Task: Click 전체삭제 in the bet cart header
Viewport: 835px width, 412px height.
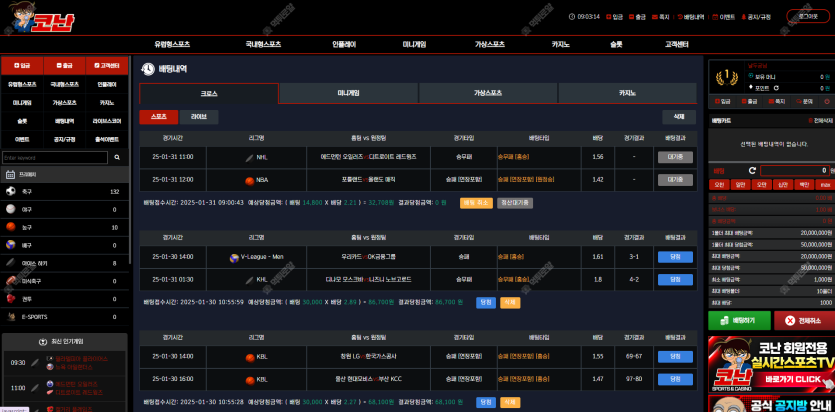Action: (821, 121)
